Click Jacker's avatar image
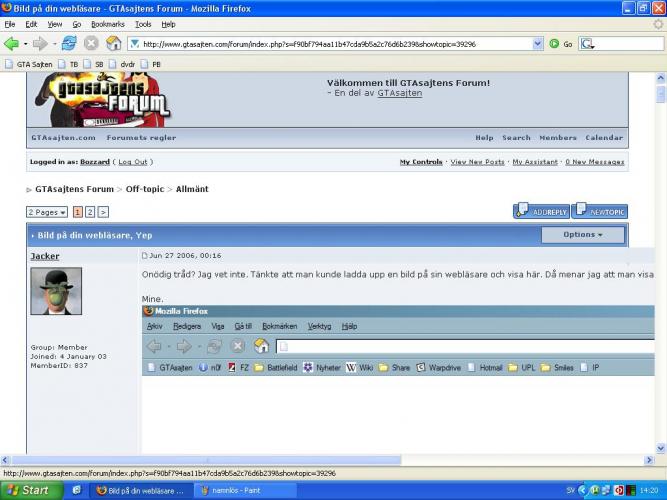The height and width of the screenshot is (500, 667). [x=55, y=291]
